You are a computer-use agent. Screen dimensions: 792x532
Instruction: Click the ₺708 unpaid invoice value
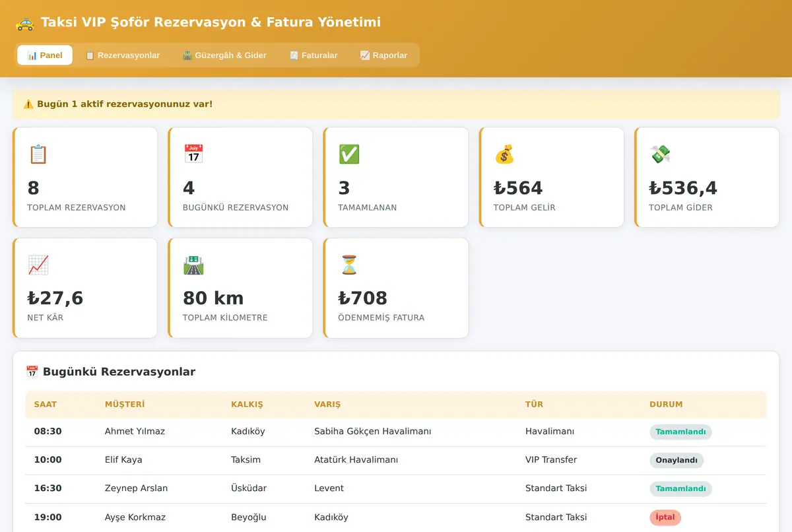362,298
